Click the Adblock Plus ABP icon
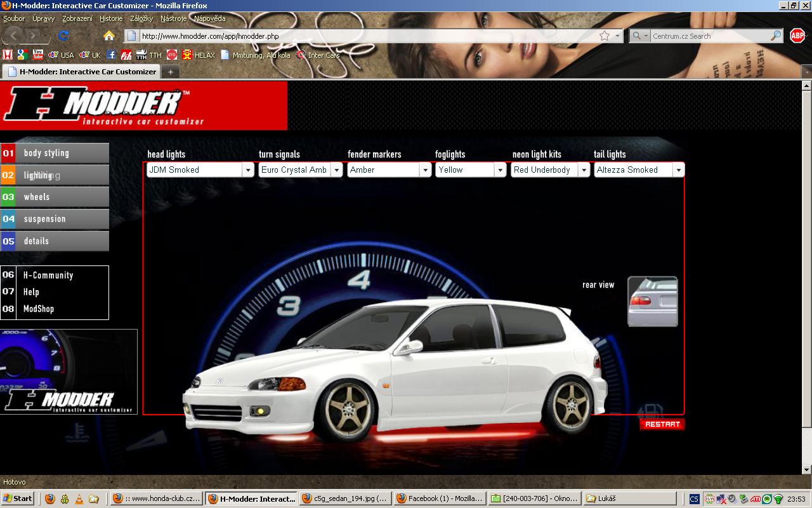 (x=797, y=36)
